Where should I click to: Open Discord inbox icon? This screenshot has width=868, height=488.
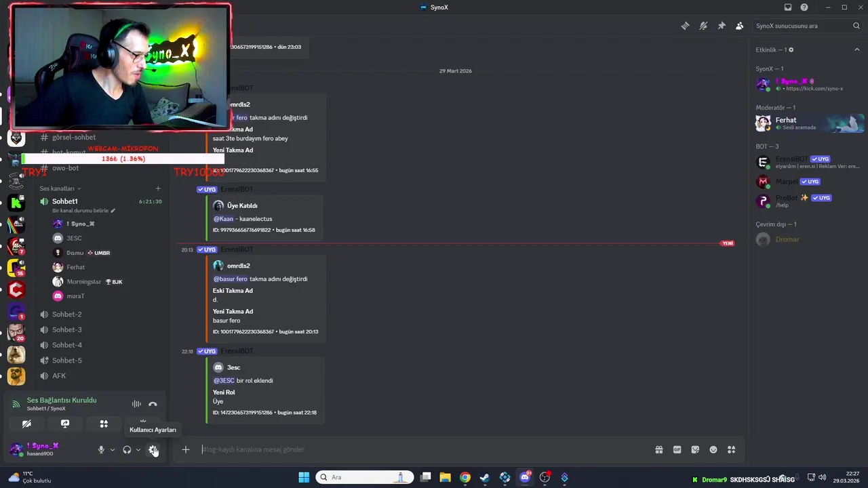coord(788,7)
